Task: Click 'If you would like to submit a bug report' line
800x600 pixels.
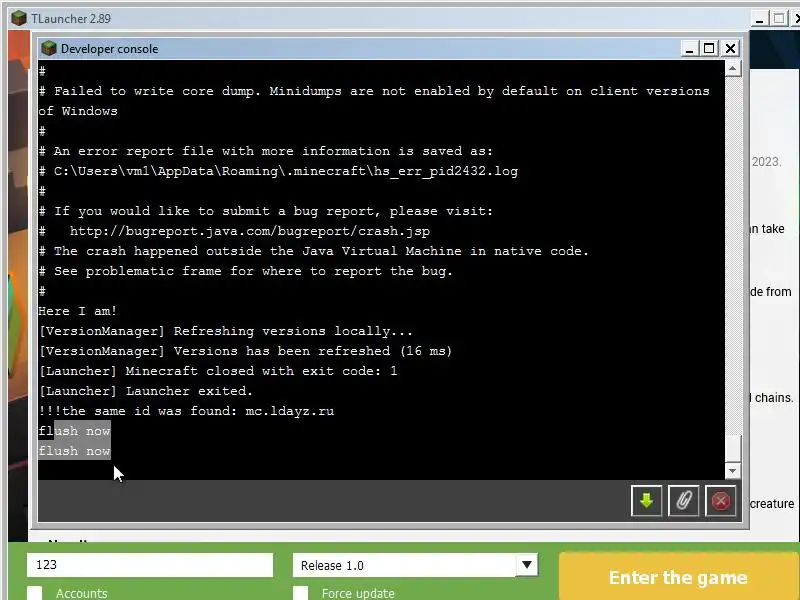Action: point(266,211)
